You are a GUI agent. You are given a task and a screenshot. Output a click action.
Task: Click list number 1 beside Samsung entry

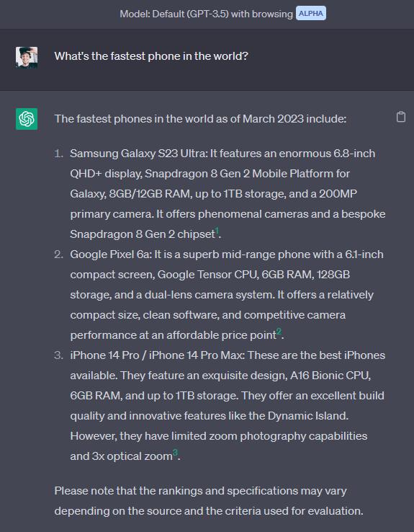(x=58, y=154)
